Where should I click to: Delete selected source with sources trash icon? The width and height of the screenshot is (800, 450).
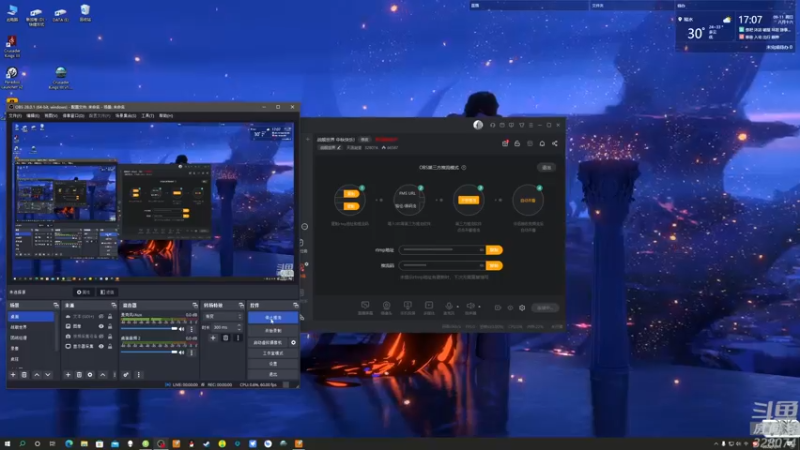tap(79, 374)
